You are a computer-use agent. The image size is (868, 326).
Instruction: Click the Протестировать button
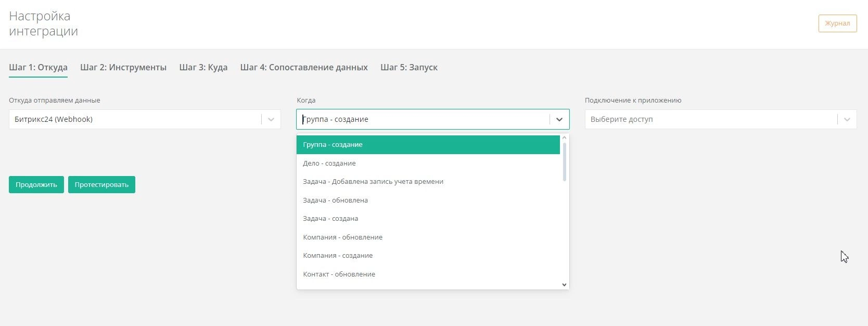101,185
